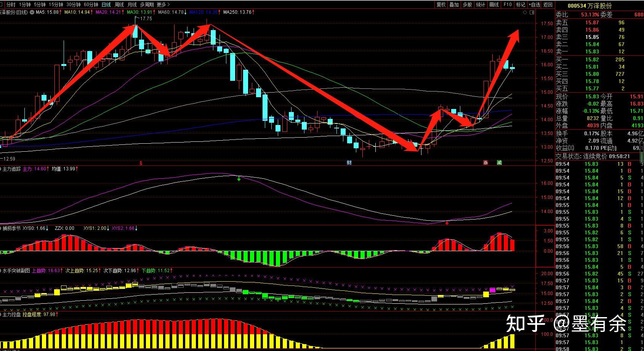
Task: Click the 卖三 ask price 15.85
Action: [592, 37]
